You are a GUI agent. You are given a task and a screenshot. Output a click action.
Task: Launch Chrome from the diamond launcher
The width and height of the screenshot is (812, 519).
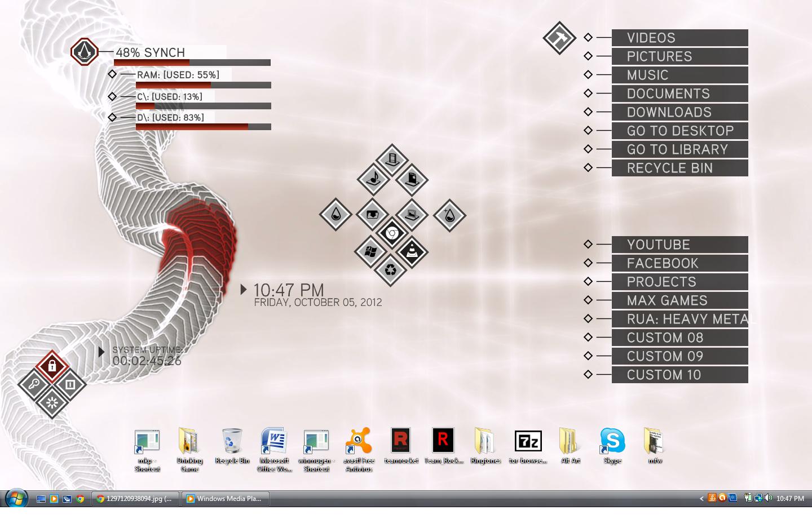click(392, 233)
